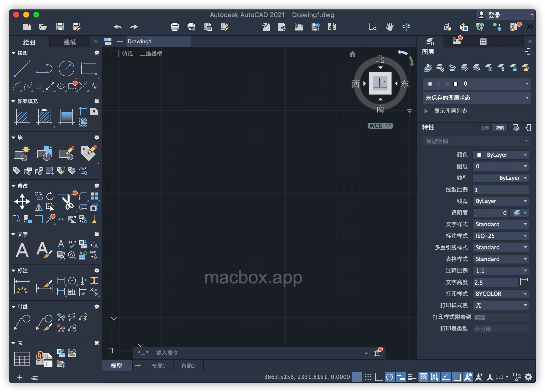Click 北 on the ViewCube compass
545x392 pixels.
click(x=380, y=59)
